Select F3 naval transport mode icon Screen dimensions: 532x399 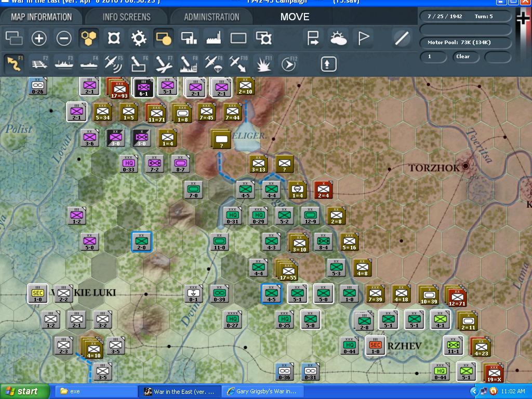point(64,64)
